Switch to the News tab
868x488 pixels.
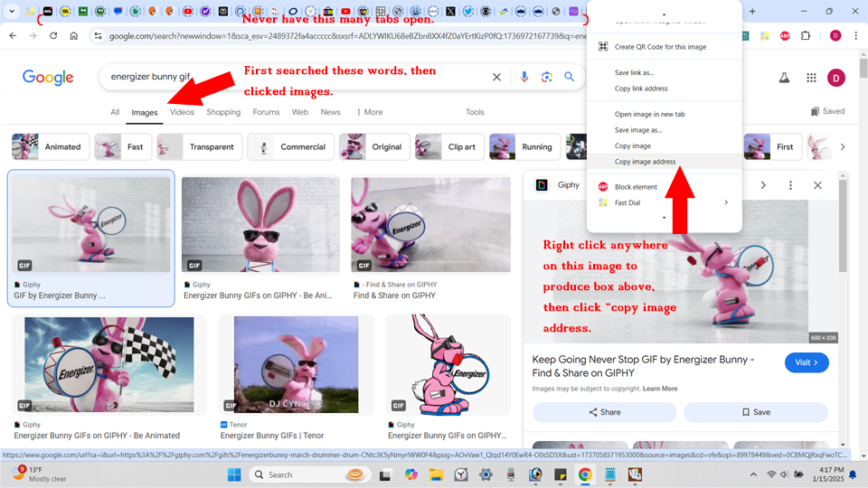(x=331, y=112)
